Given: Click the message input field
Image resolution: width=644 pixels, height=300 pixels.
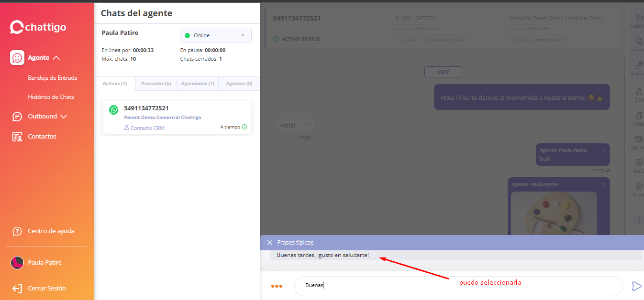Looking at the screenshot, I should [457, 286].
